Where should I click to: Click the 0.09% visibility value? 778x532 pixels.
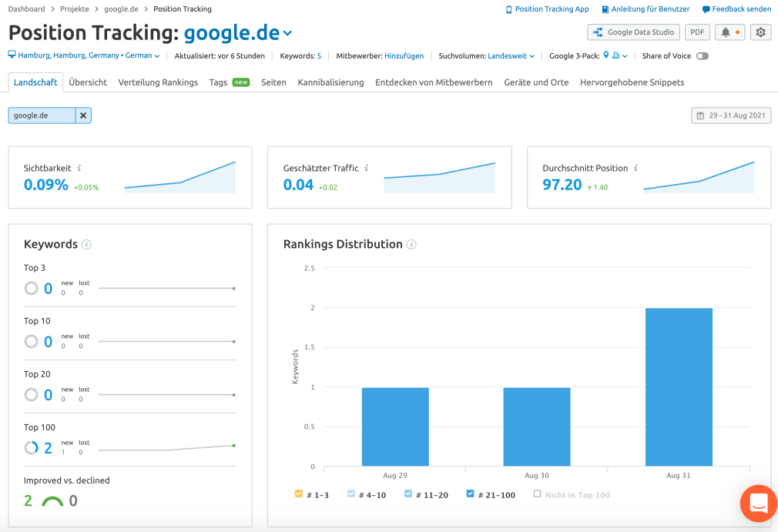pyautogui.click(x=45, y=185)
